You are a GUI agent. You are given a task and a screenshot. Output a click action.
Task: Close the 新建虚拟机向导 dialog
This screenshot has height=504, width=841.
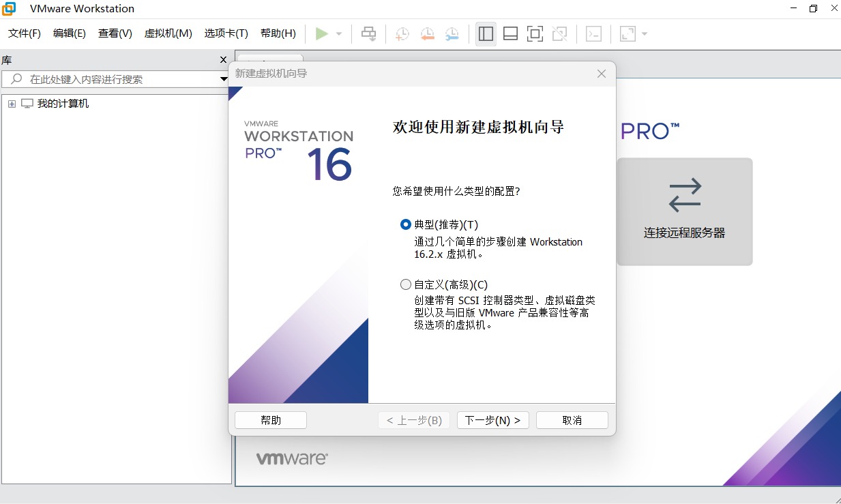pos(601,74)
